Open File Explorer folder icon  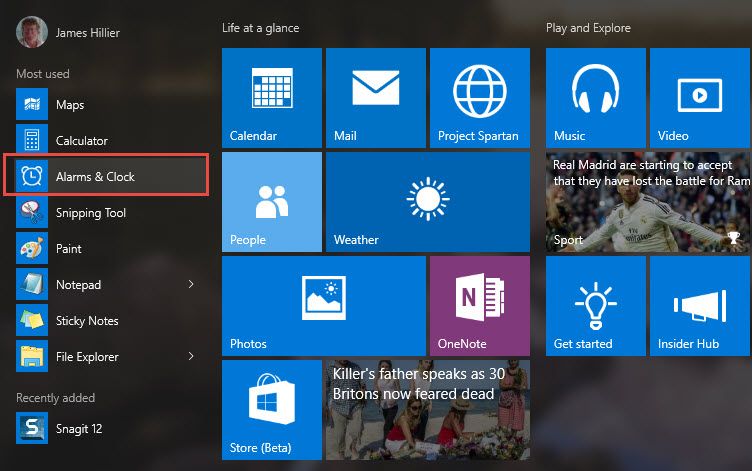click(x=32, y=356)
